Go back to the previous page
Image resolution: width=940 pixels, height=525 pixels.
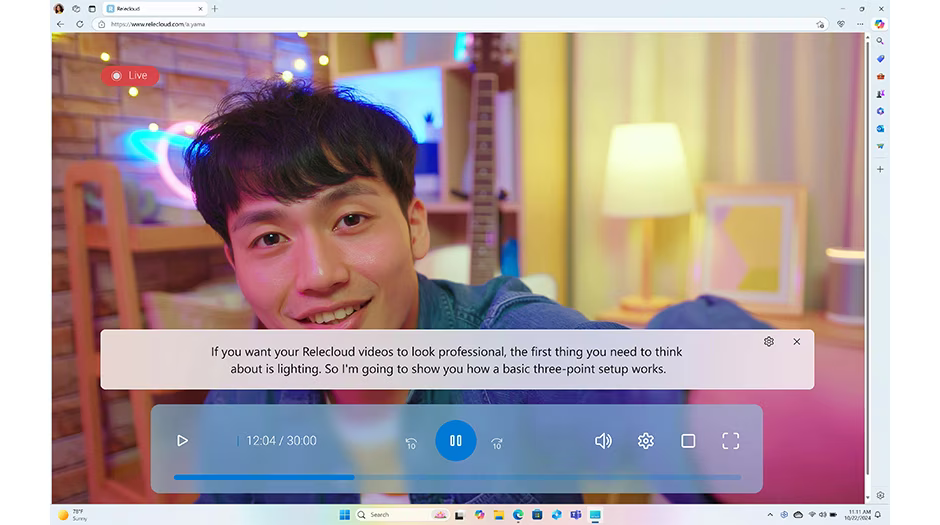(60, 24)
